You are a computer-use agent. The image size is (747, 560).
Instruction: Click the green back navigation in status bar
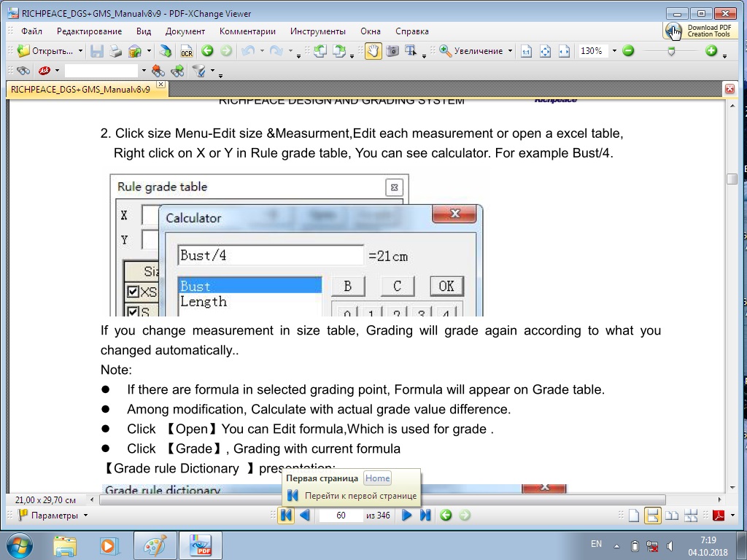pyautogui.click(x=446, y=515)
